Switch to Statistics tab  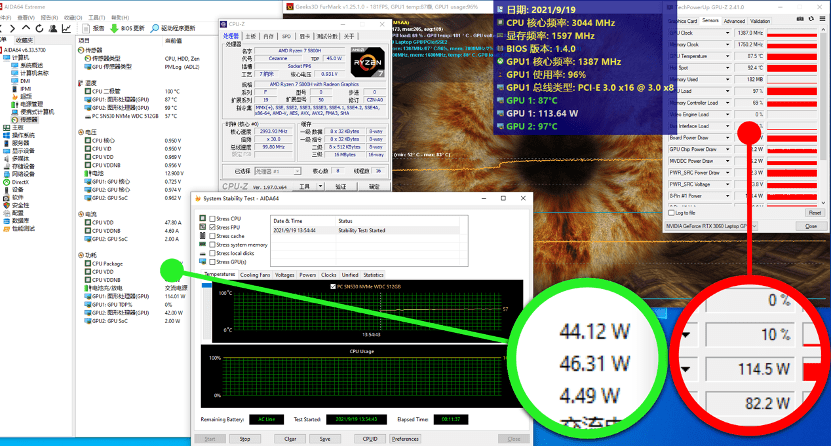click(x=373, y=275)
